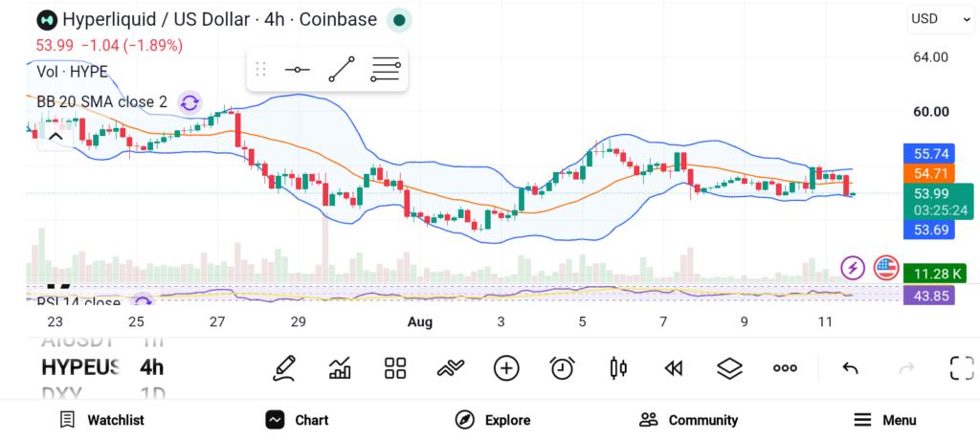Open the Community tab

tap(688, 420)
